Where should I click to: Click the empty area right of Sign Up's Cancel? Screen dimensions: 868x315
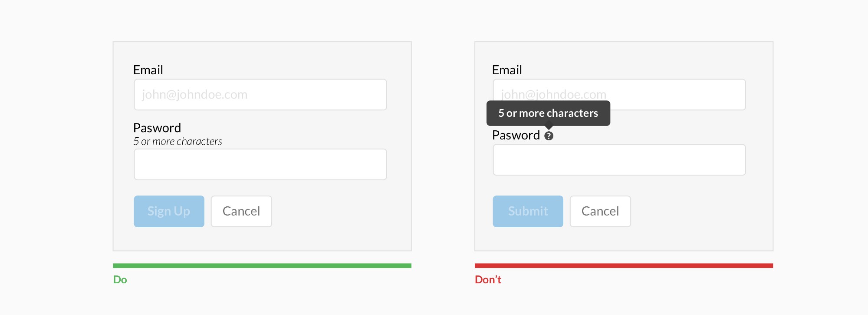click(x=339, y=211)
